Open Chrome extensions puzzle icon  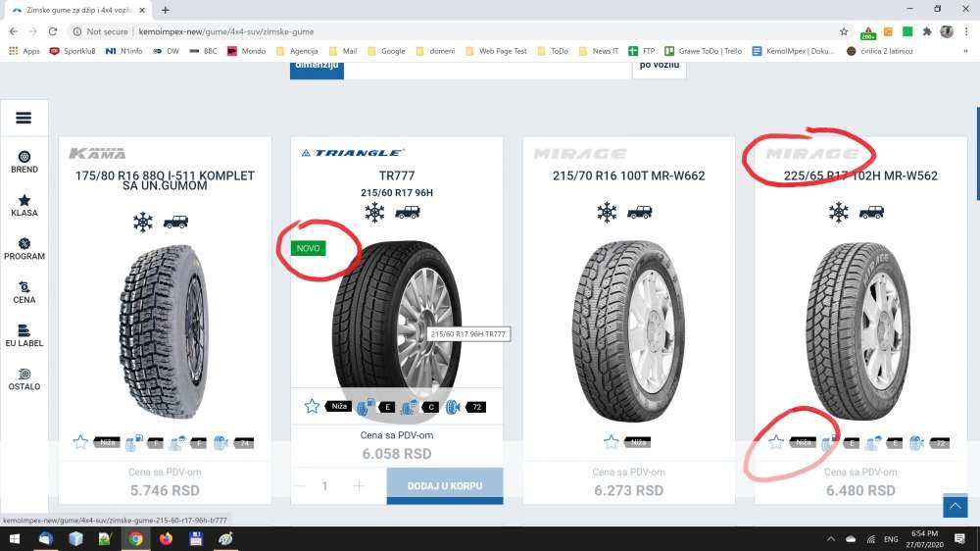[x=927, y=31]
